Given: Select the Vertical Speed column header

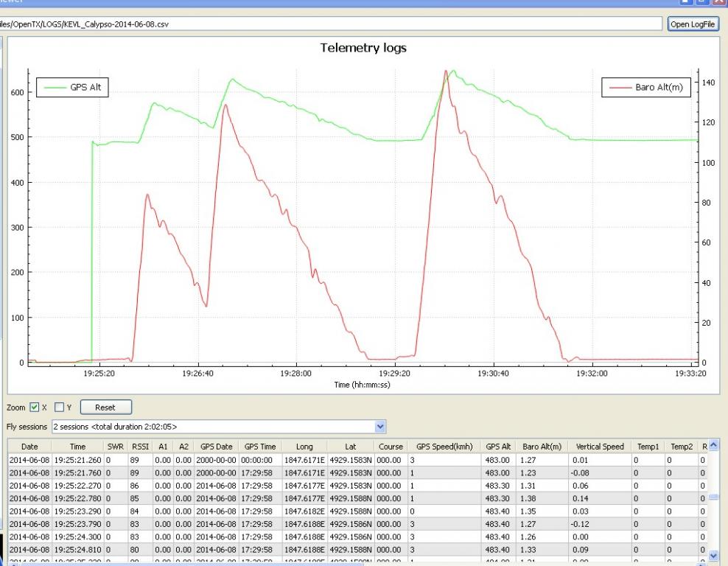Looking at the screenshot, I should [599, 447].
